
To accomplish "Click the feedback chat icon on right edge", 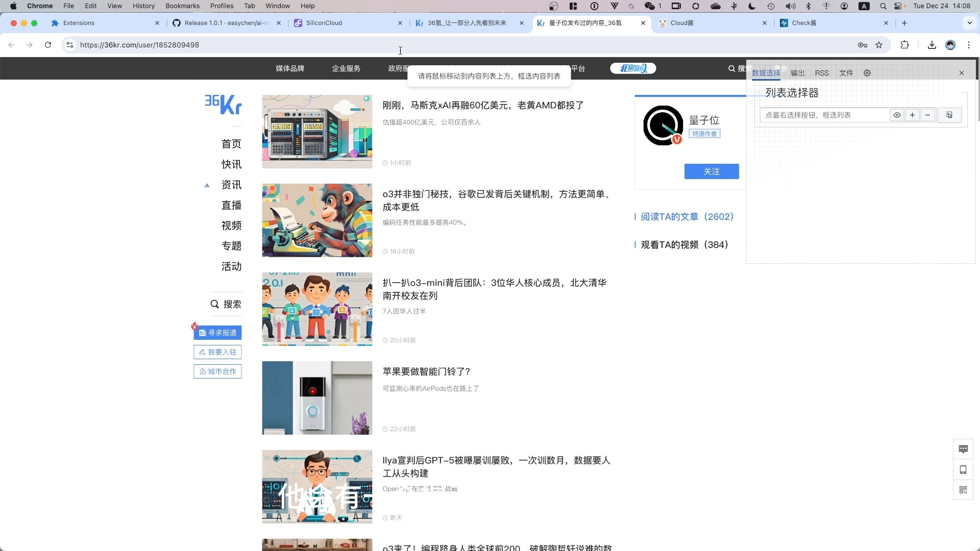I will point(963,449).
